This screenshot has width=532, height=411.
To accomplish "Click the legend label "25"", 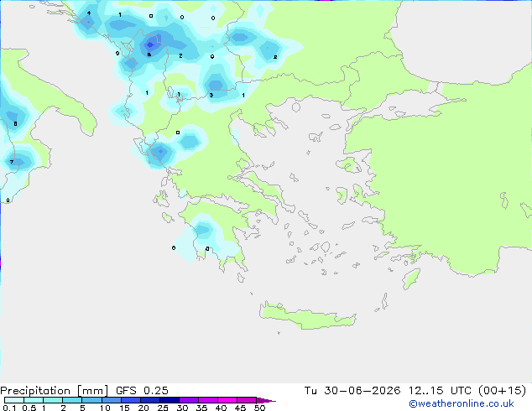I will pos(163,408).
